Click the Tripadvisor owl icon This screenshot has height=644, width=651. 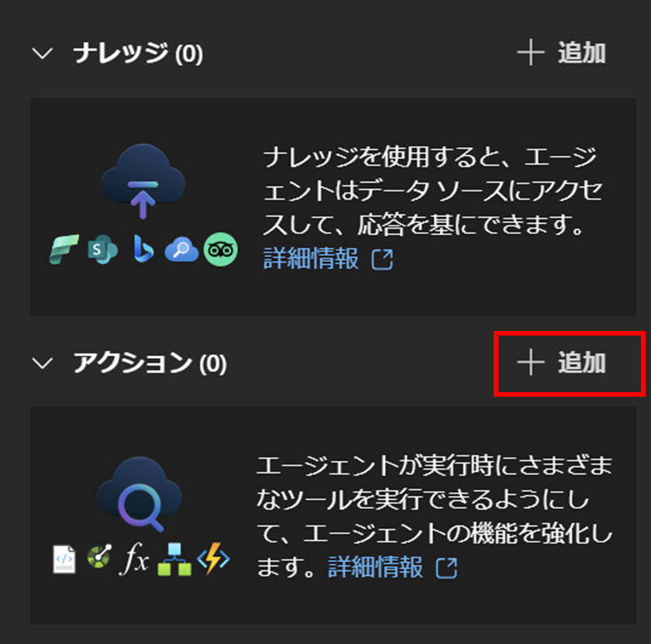[x=220, y=250]
